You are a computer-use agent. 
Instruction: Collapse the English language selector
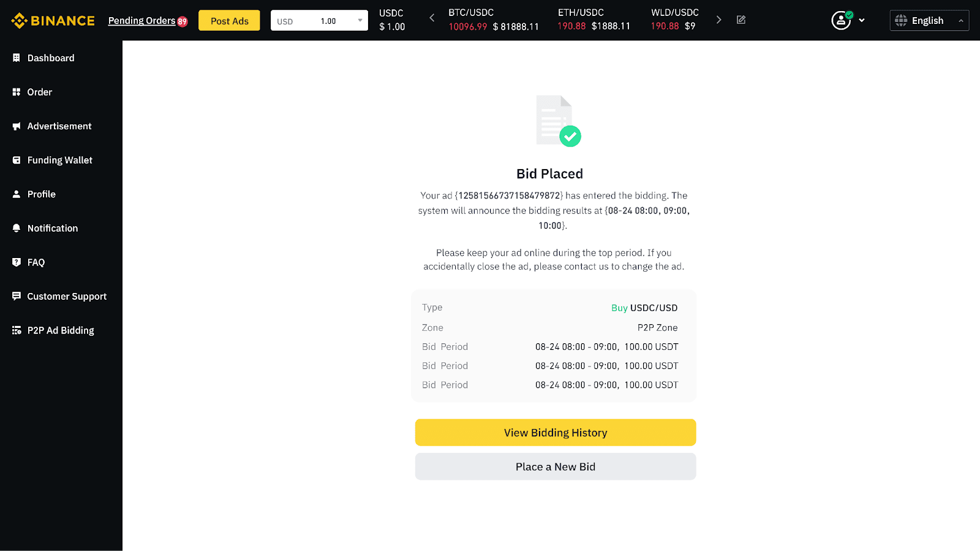960,20
